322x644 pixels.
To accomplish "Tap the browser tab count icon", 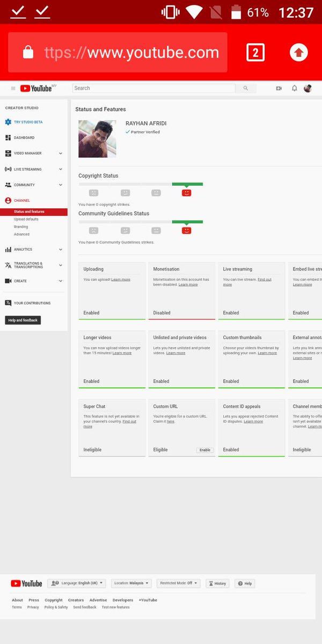I will coord(255,53).
